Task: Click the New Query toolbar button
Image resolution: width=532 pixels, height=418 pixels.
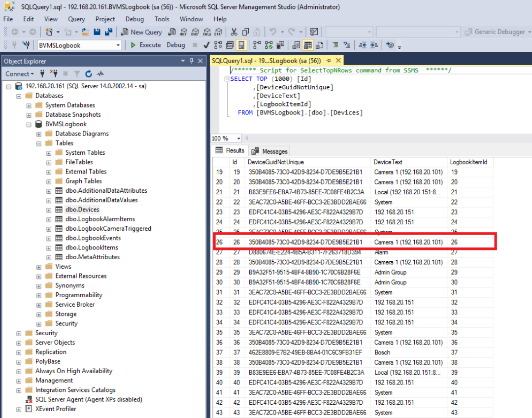Action: click(x=141, y=32)
